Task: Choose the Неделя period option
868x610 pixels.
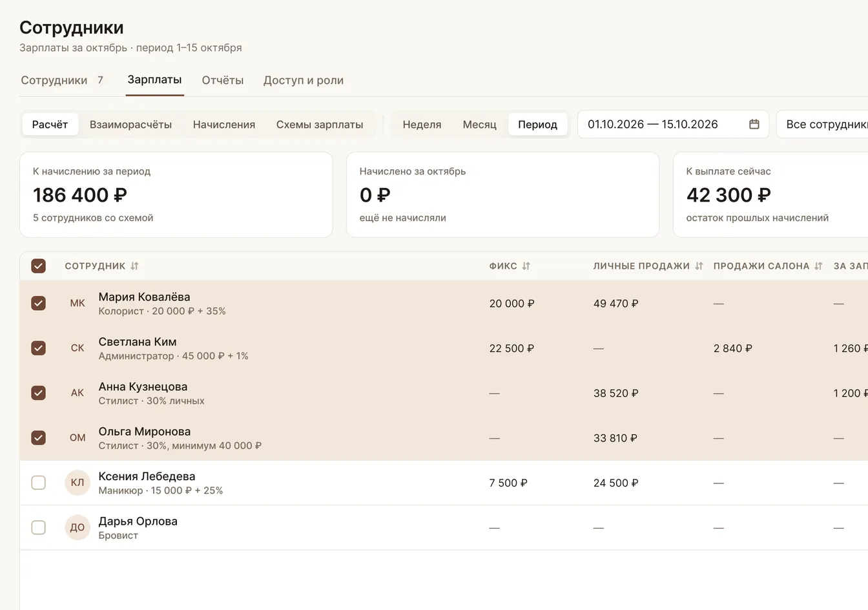Action: click(x=422, y=125)
